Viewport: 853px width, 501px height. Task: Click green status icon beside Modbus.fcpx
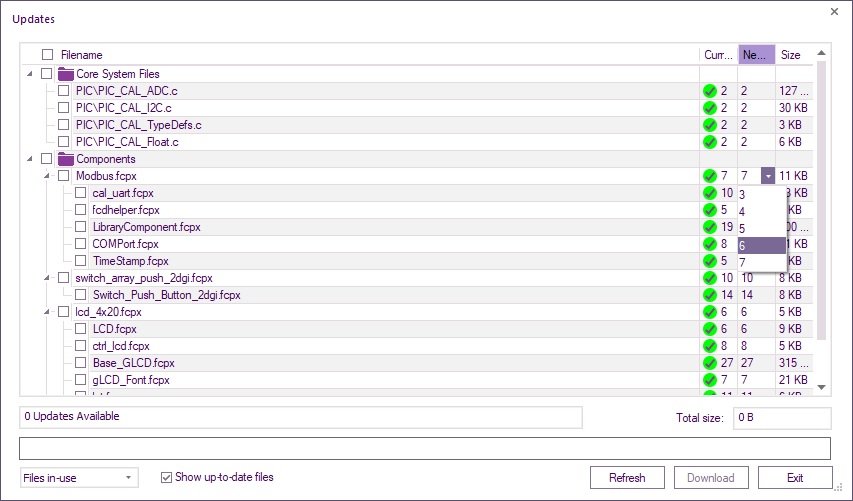(710, 176)
